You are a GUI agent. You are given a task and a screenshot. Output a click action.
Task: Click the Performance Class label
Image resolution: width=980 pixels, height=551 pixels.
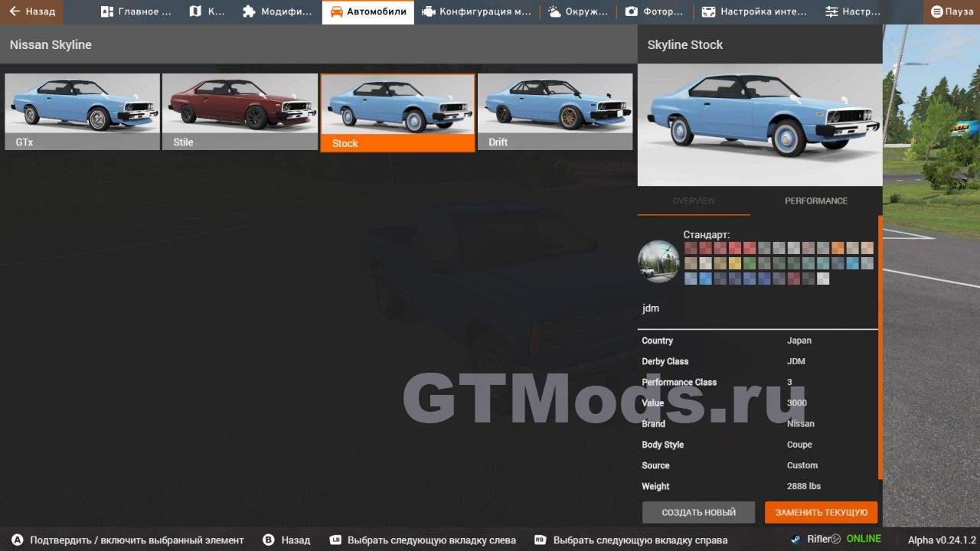point(679,382)
